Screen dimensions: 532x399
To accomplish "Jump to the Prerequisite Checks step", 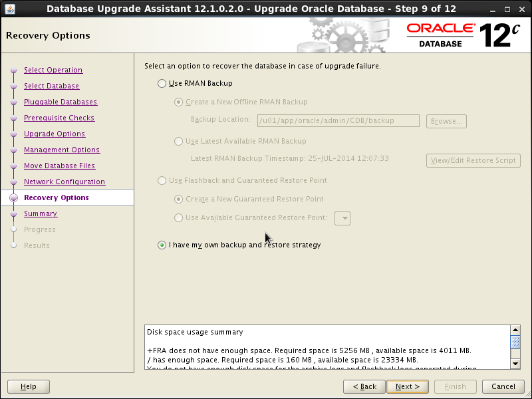I will point(59,118).
